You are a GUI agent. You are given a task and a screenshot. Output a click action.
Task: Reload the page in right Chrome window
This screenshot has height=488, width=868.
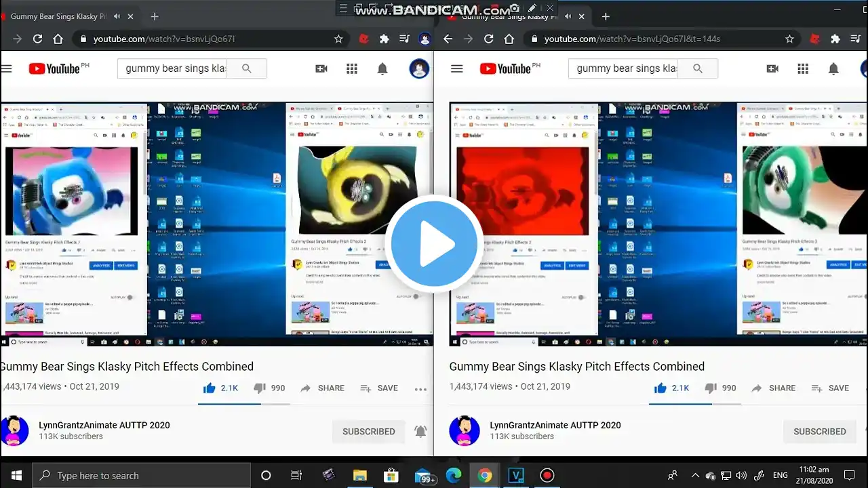pyautogui.click(x=488, y=39)
